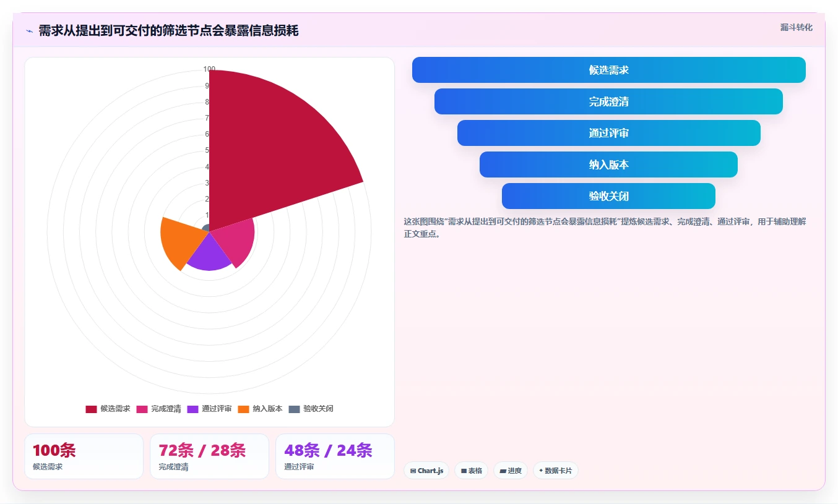Click the lightning icon beside the title
The height and width of the screenshot is (504, 838).
(x=29, y=31)
